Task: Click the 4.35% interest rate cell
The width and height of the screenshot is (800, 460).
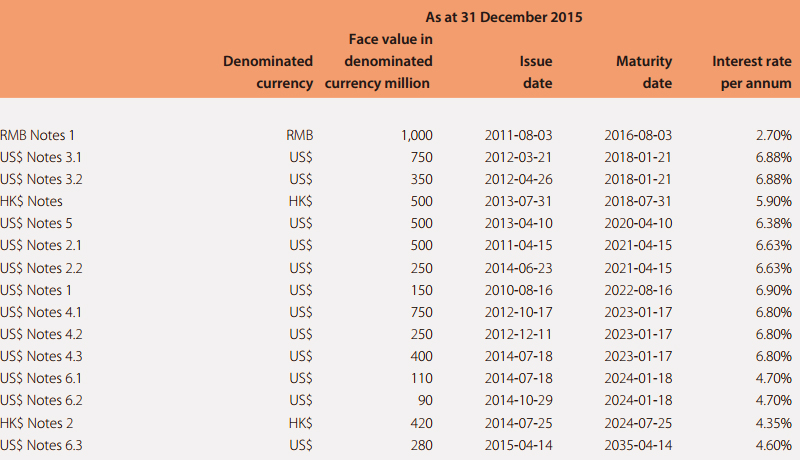Action: 773,423
